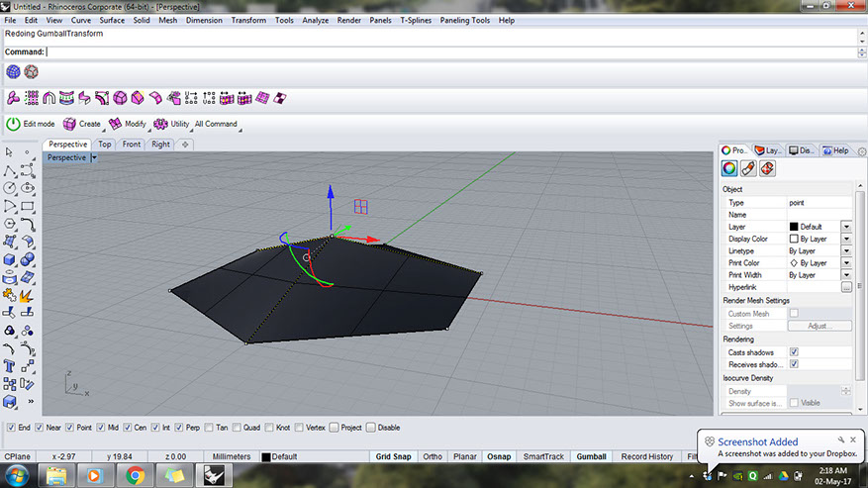This screenshot has width=868, height=488.
Task: Open the Perspective viewport title dropdown arrow
Action: tap(93, 157)
